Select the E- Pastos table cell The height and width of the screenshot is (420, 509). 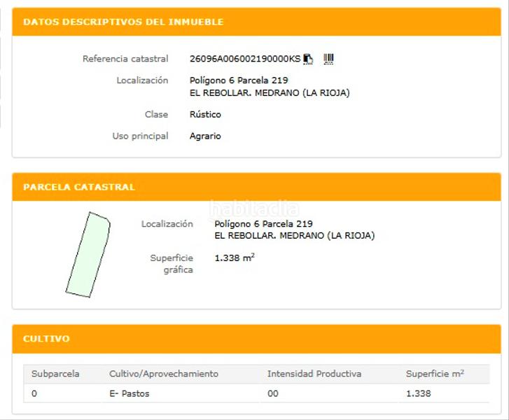(130, 393)
